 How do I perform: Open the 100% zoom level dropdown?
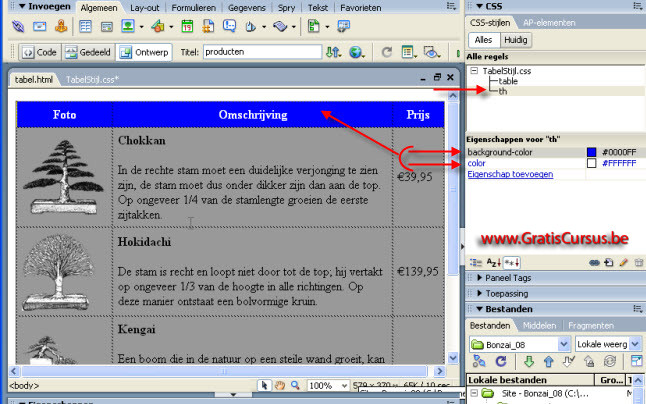[344, 386]
